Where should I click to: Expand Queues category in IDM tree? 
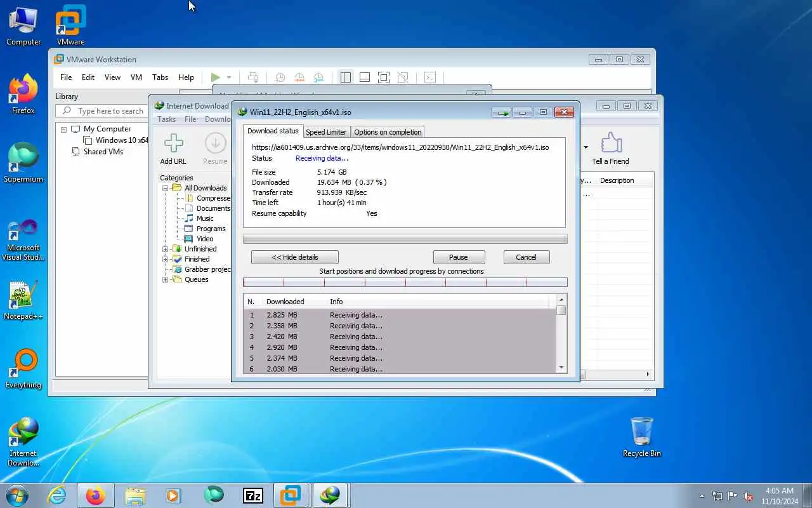pos(165,279)
